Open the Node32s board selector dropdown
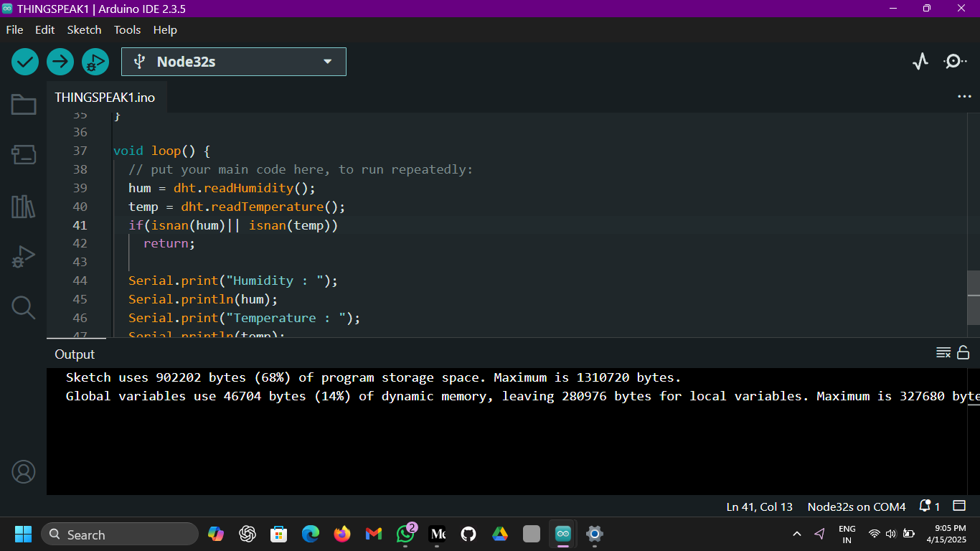 coord(234,62)
